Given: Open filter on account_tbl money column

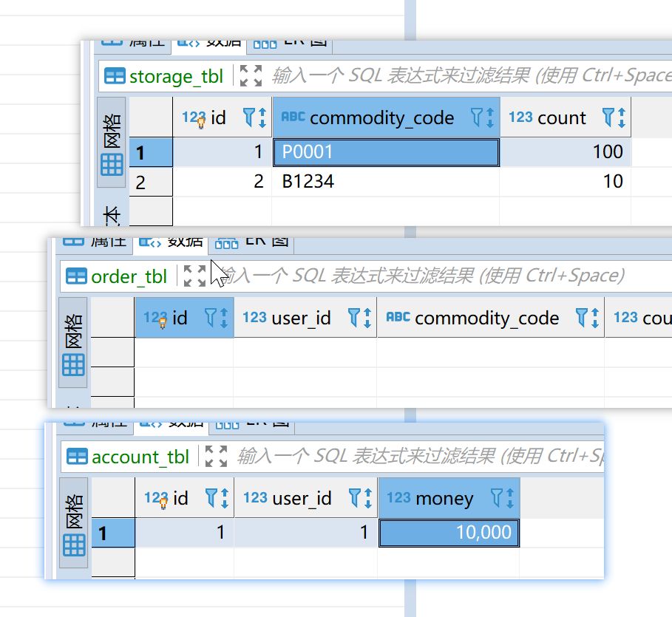Looking at the screenshot, I should tap(496, 498).
